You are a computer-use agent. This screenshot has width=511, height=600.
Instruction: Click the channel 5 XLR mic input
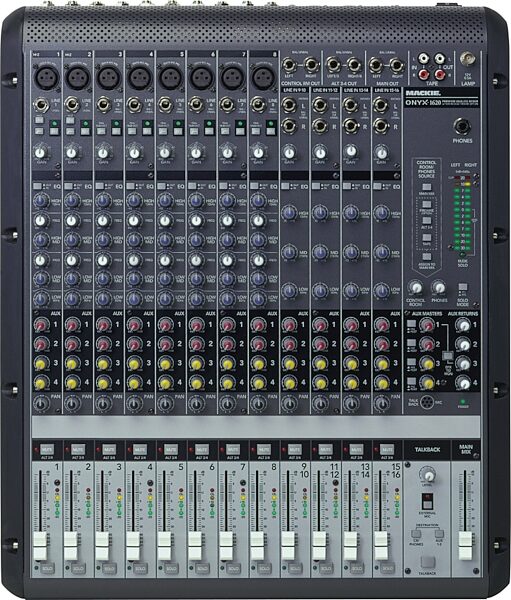pos(171,77)
